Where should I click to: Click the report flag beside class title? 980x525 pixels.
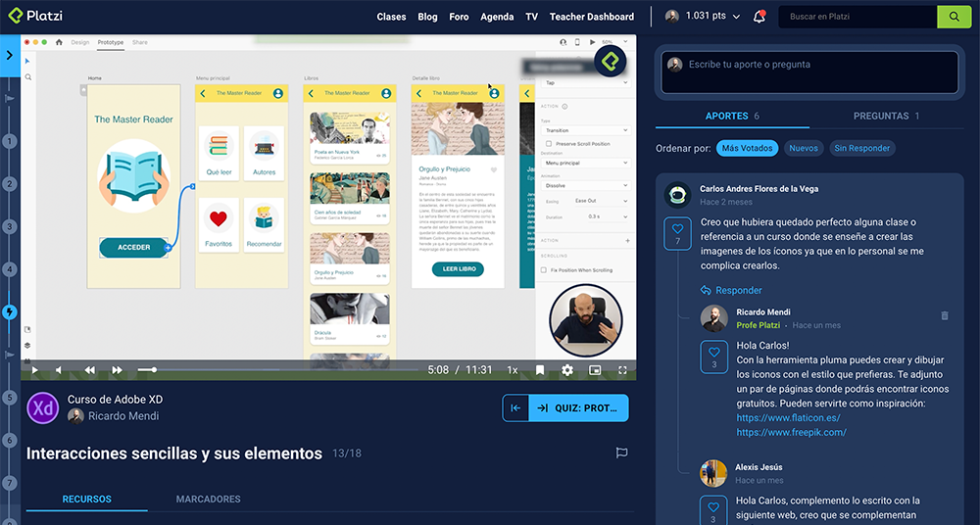(x=621, y=453)
